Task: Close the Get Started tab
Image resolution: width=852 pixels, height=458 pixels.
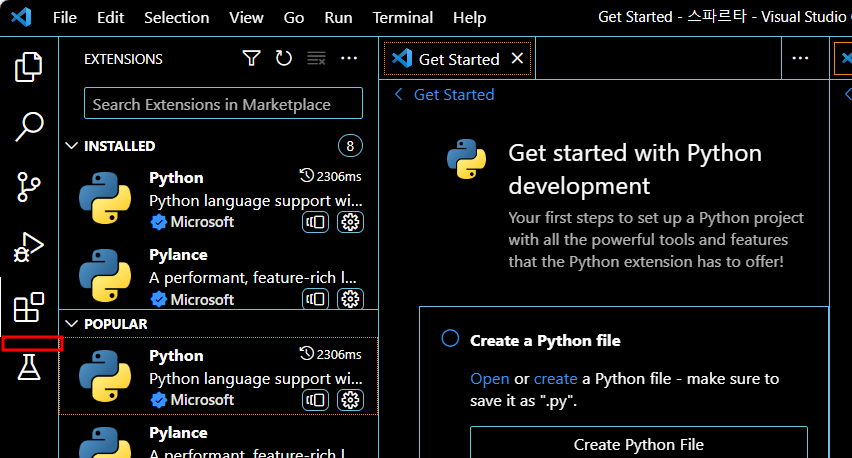Action: 517,58
